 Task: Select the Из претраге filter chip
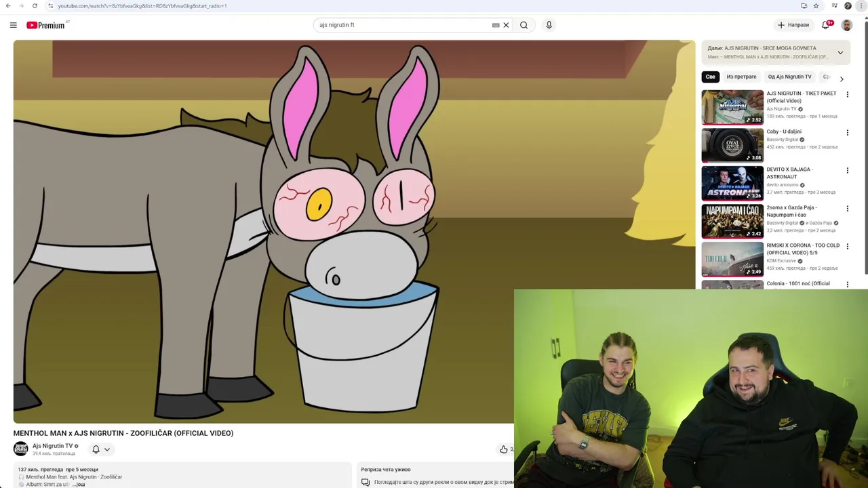tap(741, 77)
